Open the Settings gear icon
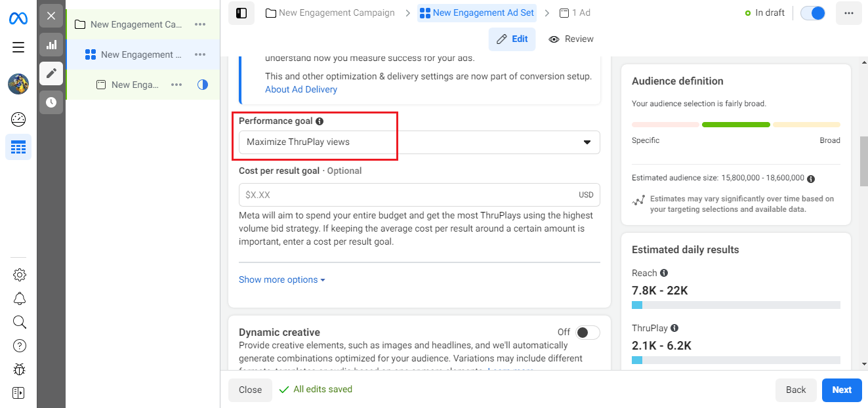This screenshot has width=868, height=408. coord(20,275)
